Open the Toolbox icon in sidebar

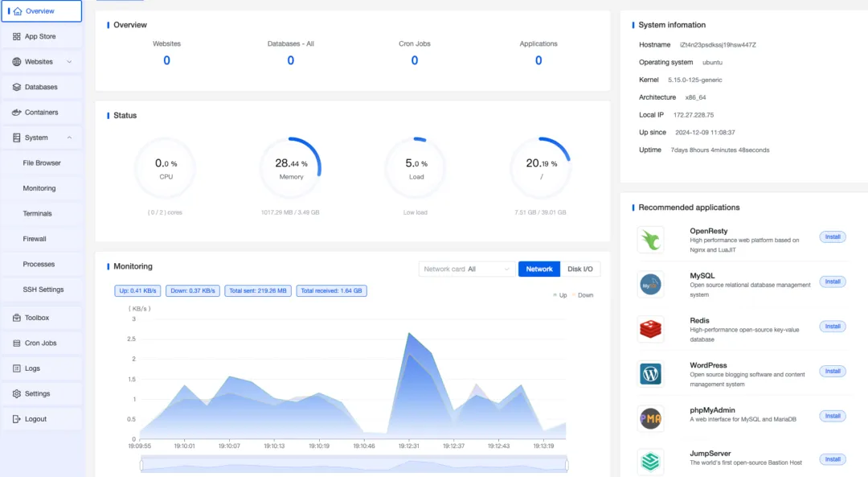(17, 318)
